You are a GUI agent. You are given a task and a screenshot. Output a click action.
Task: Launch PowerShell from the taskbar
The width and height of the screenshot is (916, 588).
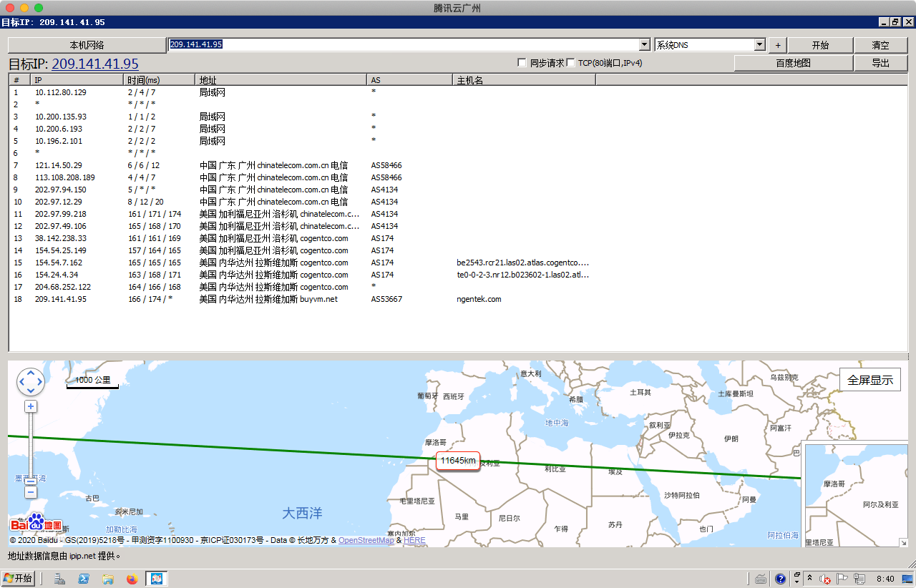(84, 579)
